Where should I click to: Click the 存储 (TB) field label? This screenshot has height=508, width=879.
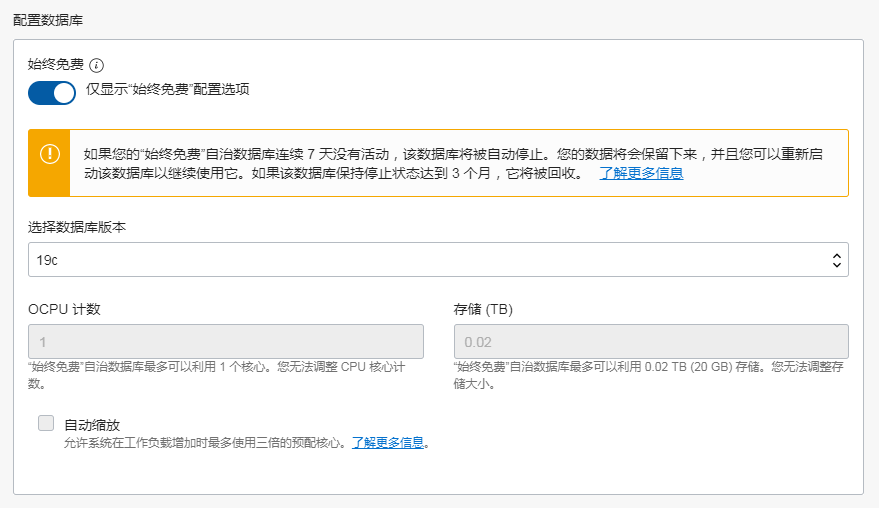[x=483, y=309]
